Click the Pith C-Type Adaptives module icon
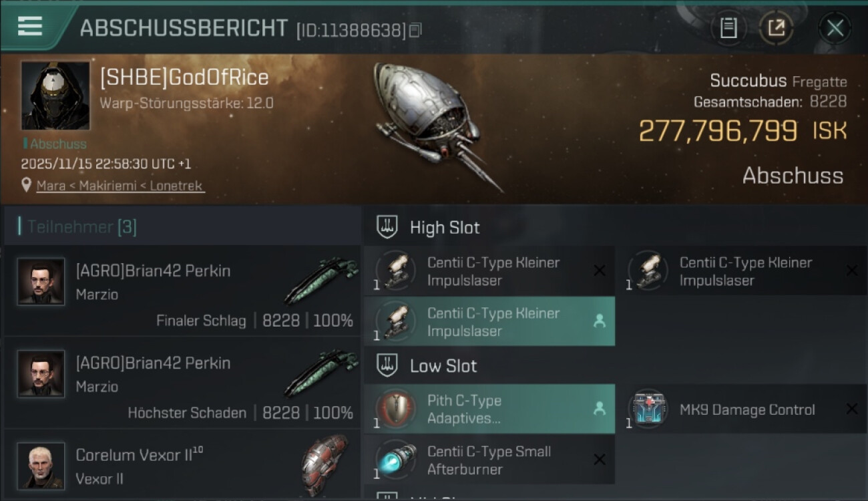868x501 pixels. (396, 409)
